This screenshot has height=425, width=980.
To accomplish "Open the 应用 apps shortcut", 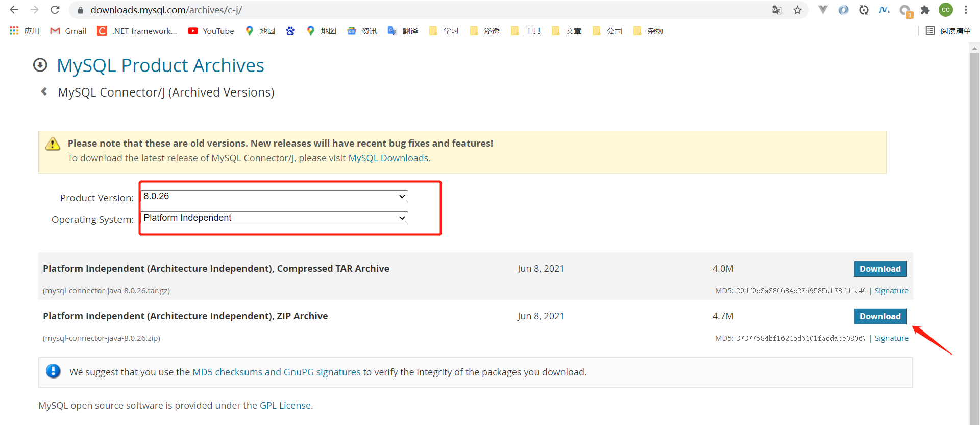I will (24, 31).
